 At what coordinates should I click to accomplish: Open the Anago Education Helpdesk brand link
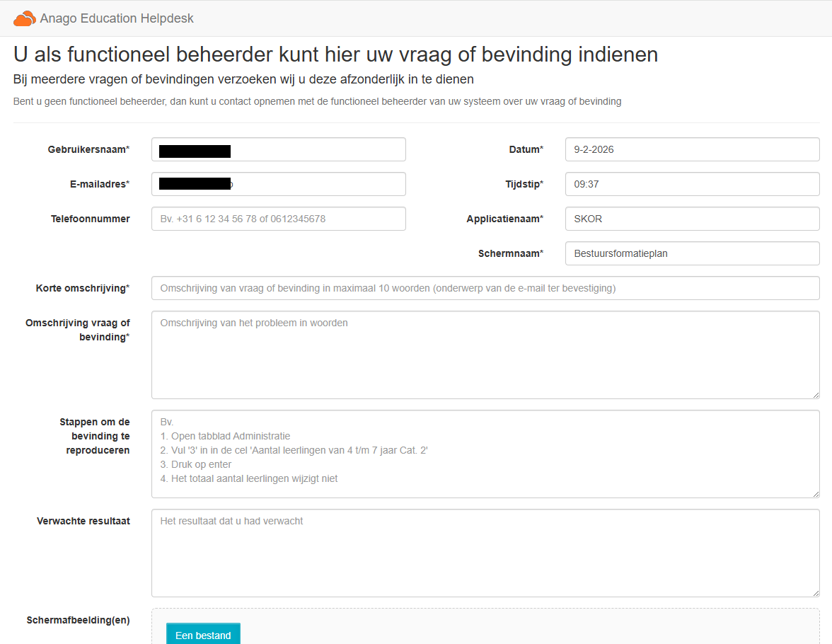117,19
